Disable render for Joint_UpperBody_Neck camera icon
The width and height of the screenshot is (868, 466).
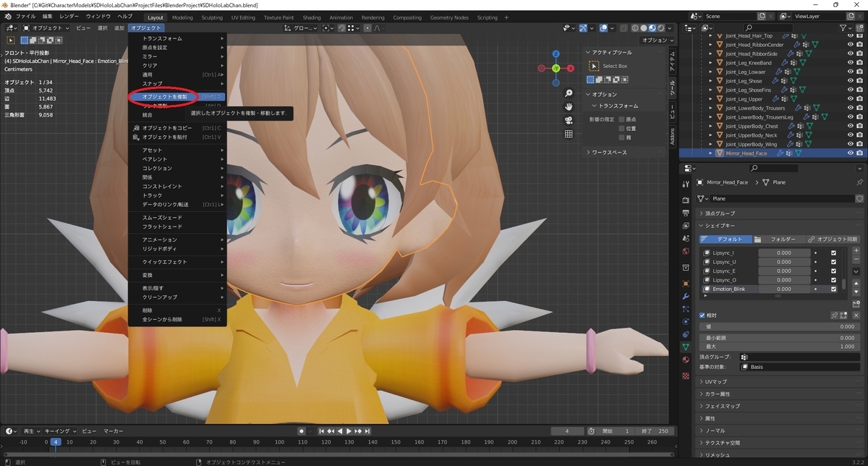(x=859, y=135)
